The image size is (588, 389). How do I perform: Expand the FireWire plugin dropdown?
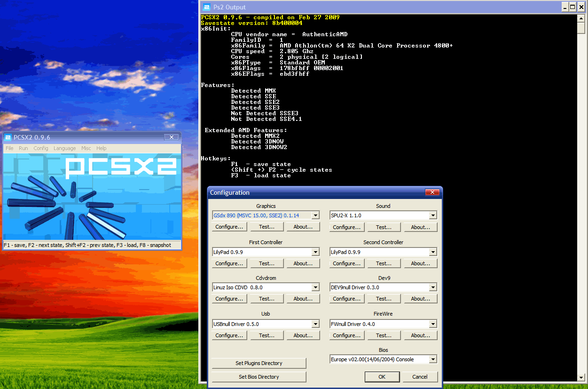click(433, 324)
